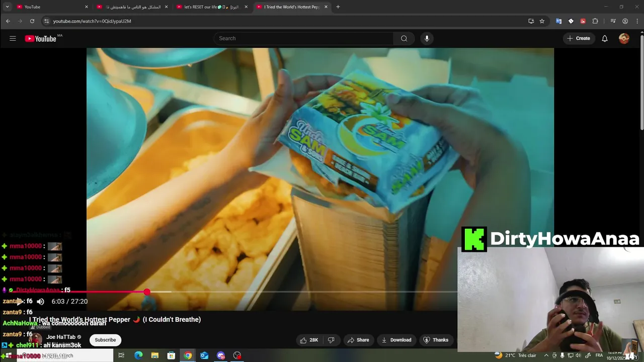Open Chrome profile icon
Viewport: 644px width, 362px height.
[x=625, y=21]
